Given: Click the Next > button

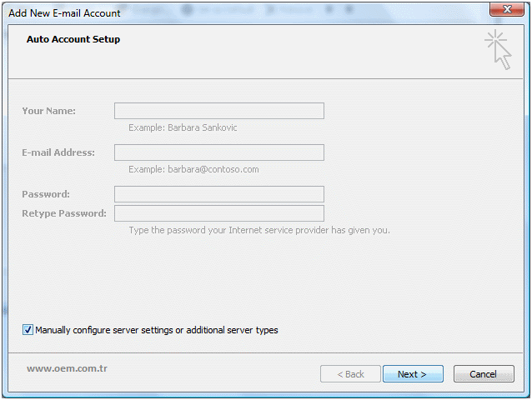Looking at the screenshot, I should [x=413, y=373].
